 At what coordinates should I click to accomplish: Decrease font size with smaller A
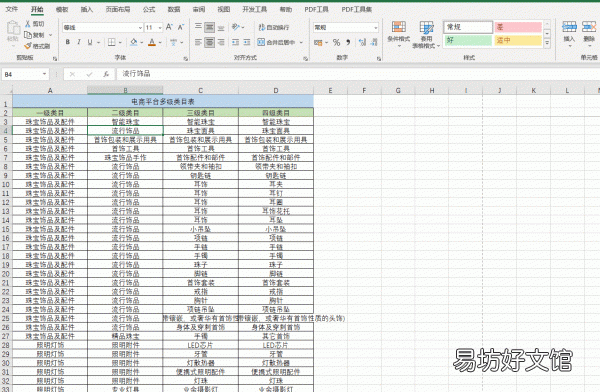click(181, 27)
